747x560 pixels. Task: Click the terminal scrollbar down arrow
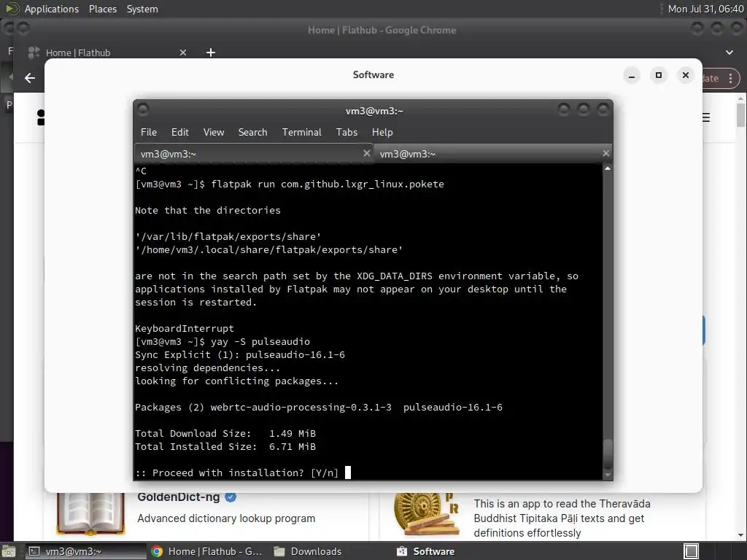(x=608, y=475)
